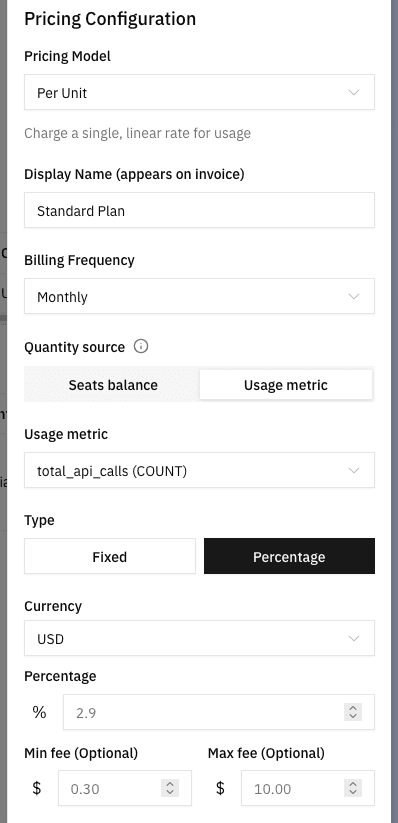Image resolution: width=398 pixels, height=823 pixels.
Task: Click the Display Name input field
Action: [200, 210]
